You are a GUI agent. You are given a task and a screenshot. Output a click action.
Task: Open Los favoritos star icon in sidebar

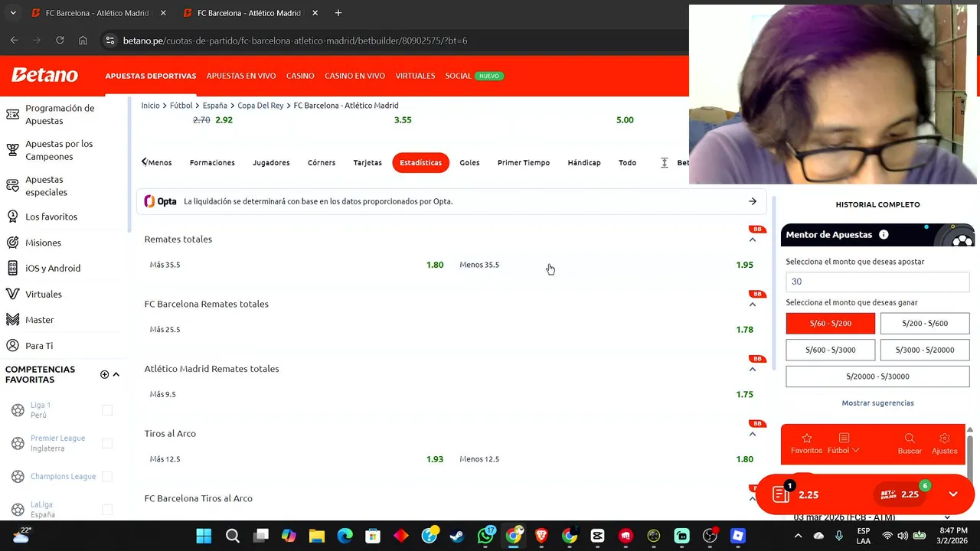point(12,217)
